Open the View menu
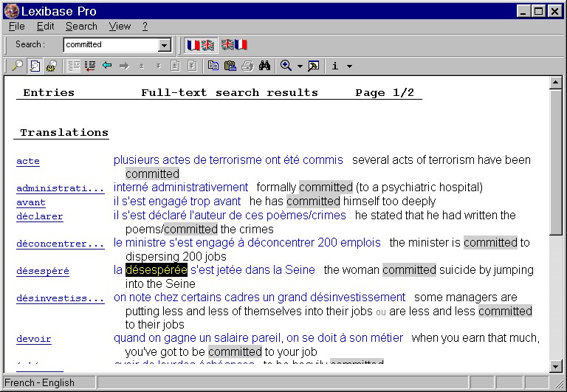This screenshot has width=567, height=392. [x=120, y=27]
